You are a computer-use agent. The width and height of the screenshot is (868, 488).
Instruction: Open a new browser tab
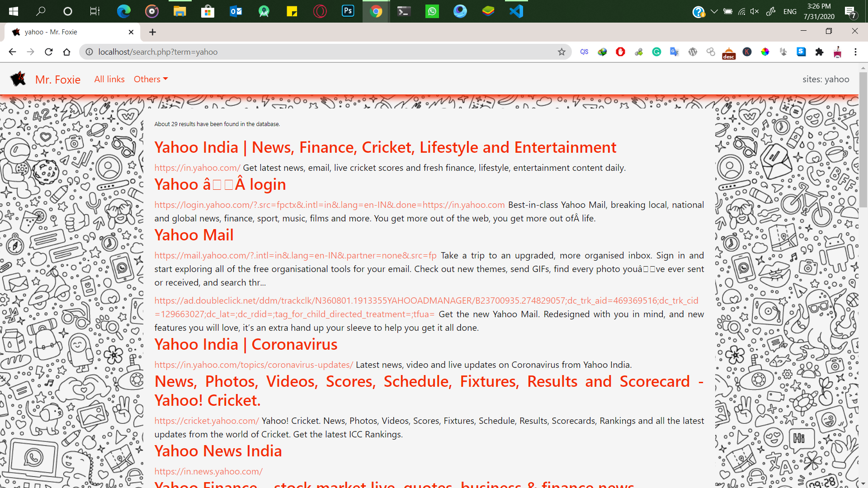pos(152,32)
